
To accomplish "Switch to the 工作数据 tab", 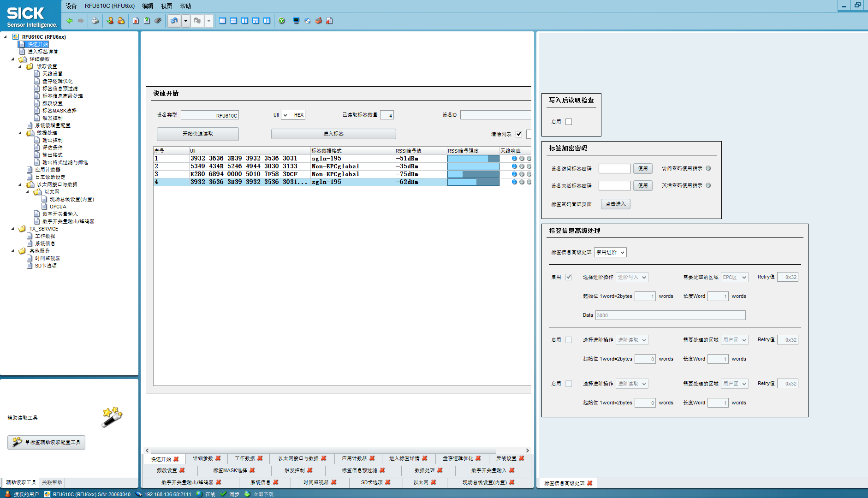I will pyautogui.click(x=249, y=458).
